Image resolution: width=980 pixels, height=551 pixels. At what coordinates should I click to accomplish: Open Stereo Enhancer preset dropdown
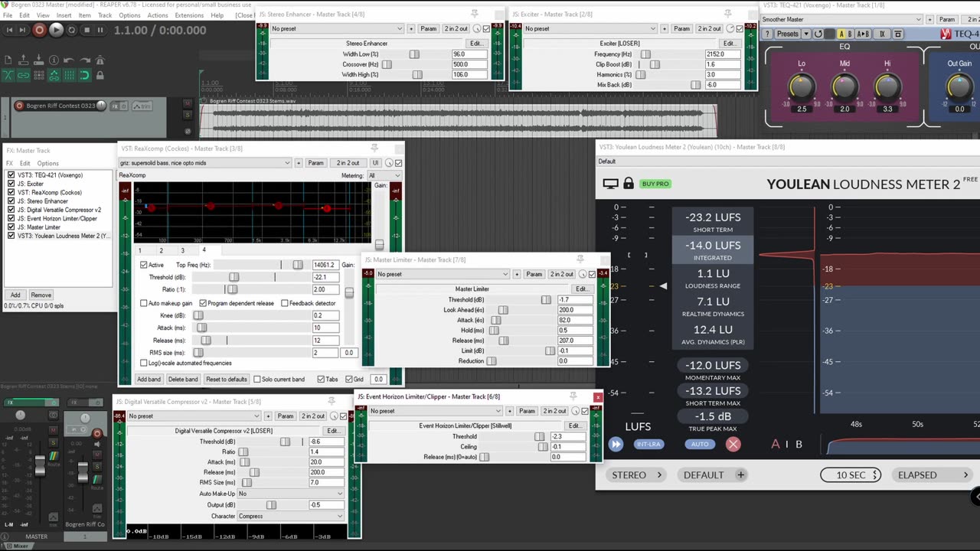point(338,28)
